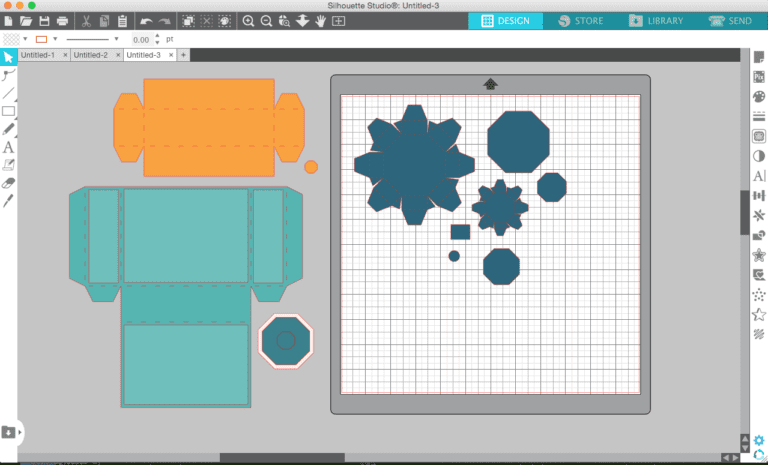Open the STORE section
The image size is (768, 465).
pyautogui.click(x=579, y=20)
